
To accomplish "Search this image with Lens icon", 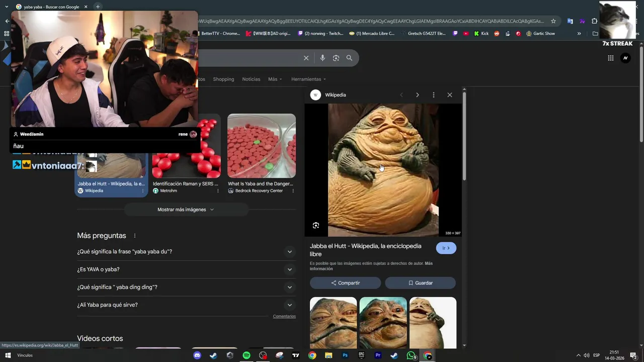I will (x=316, y=225).
